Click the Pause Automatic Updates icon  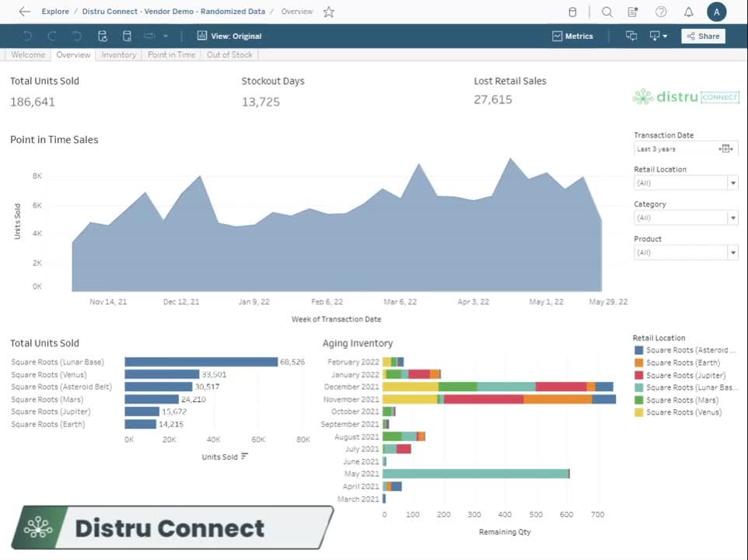click(x=127, y=36)
